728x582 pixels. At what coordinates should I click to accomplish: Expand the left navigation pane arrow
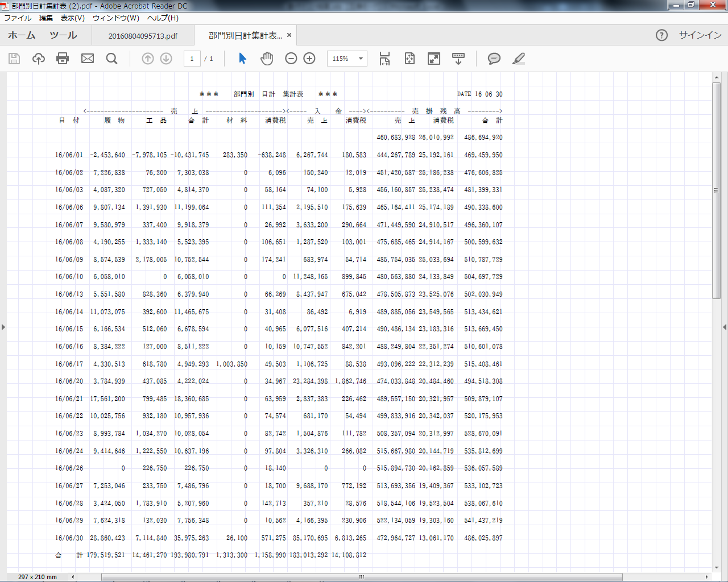click(x=3, y=327)
